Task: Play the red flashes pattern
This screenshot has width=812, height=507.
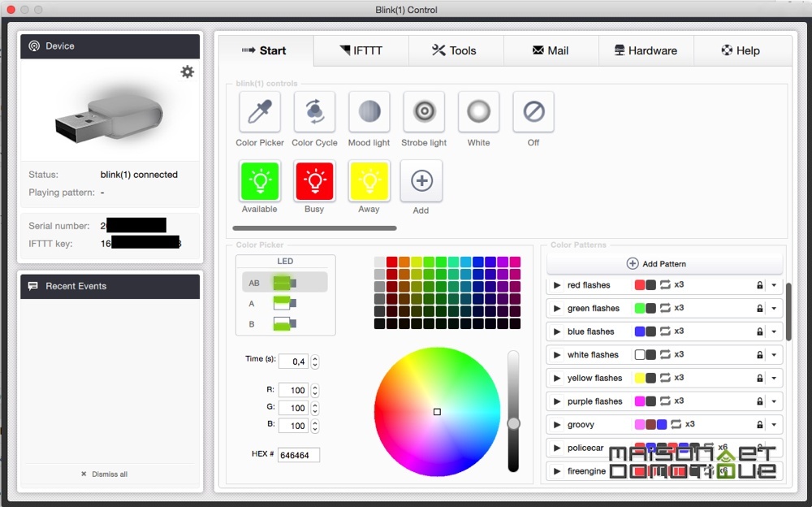Action: tap(557, 285)
